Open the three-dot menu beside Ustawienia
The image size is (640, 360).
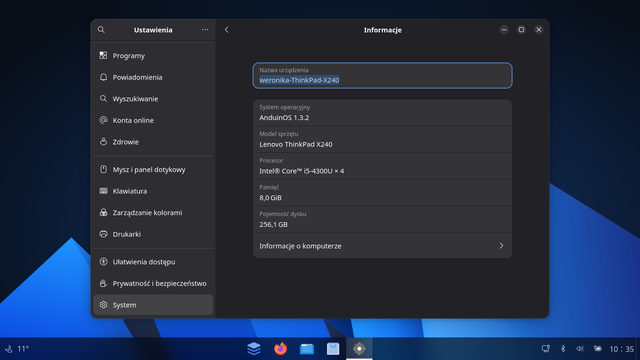205,30
